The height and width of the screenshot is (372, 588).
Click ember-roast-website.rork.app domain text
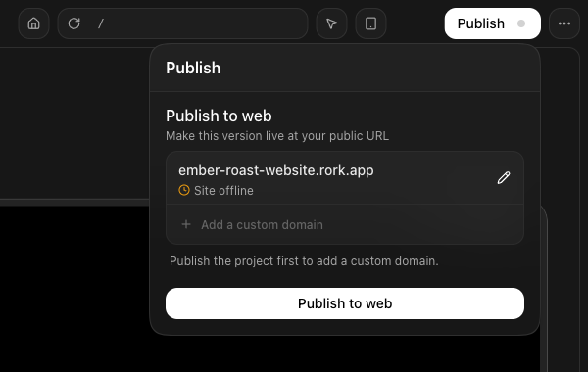pyautogui.click(x=276, y=170)
